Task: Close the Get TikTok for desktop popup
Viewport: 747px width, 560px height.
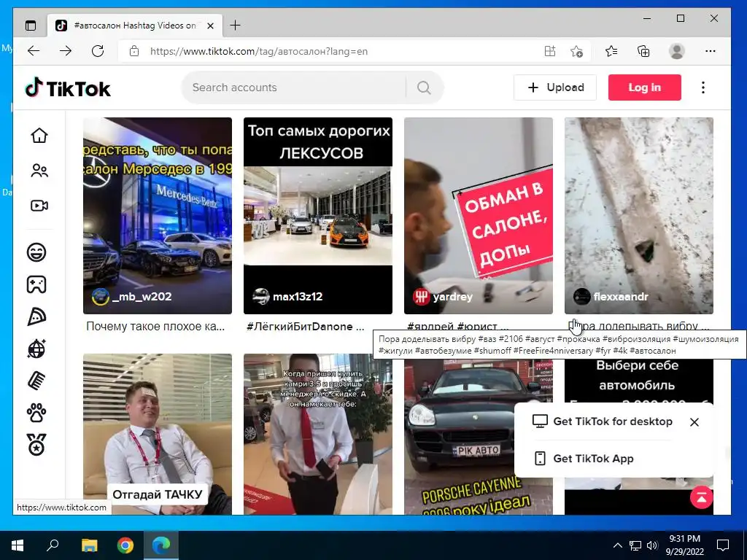Action: coord(694,422)
